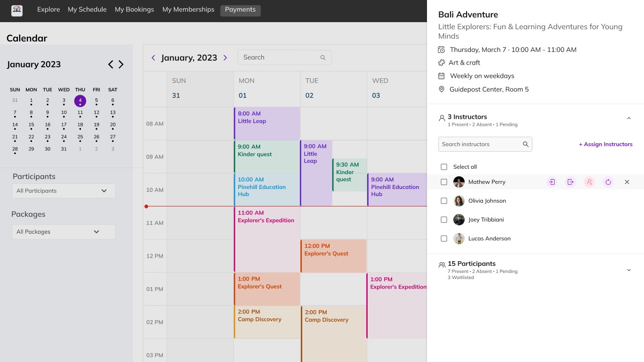
Task: Open Wednesday 1:00 PM Explorer's Expedition event
Action: click(397, 305)
